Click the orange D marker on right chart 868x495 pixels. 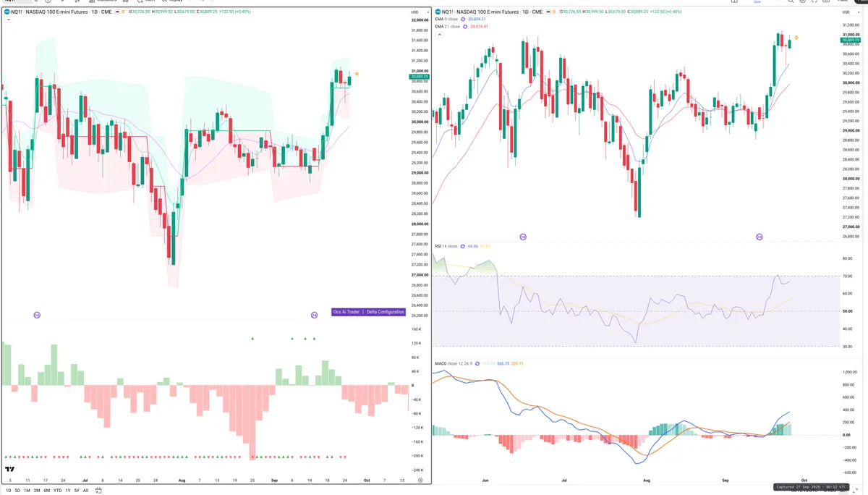[796, 37]
